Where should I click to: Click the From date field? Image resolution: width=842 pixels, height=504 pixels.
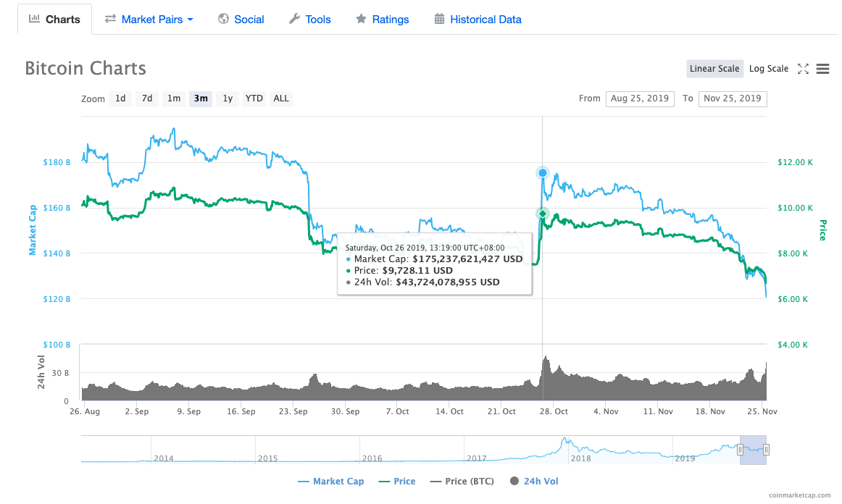[640, 98]
